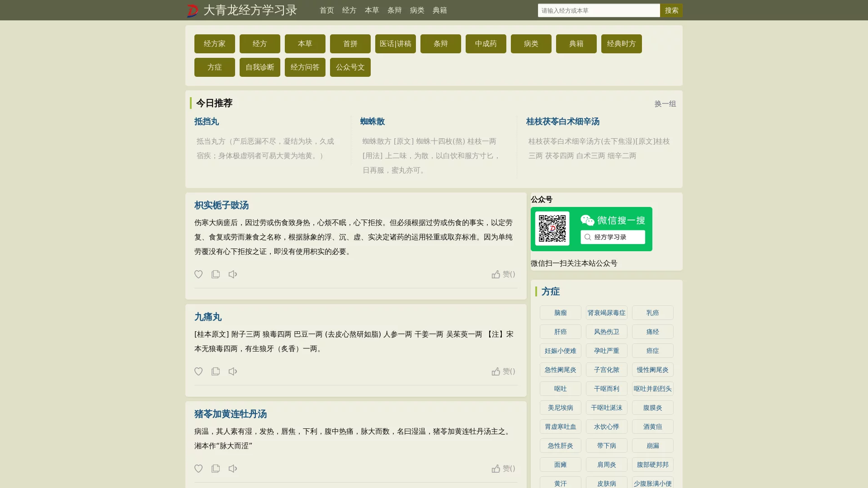
Task: Click the copy icon under 九痛丸
Action: (x=216, y=371)
